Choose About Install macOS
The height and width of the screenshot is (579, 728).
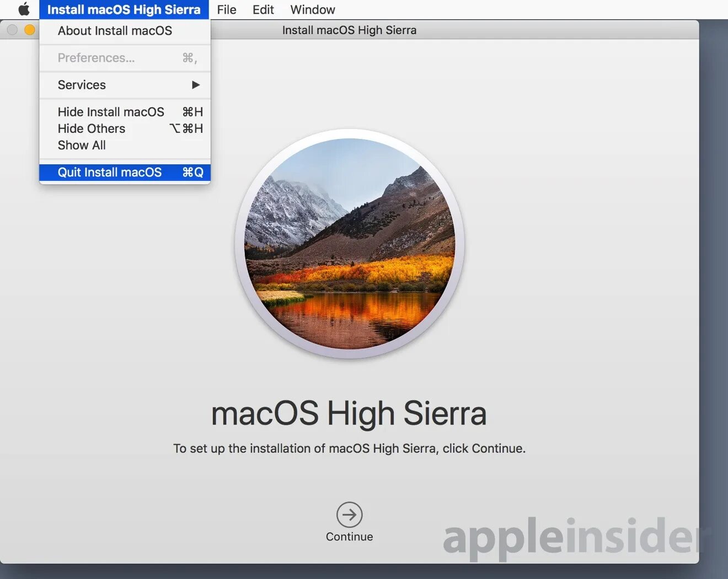(125, 31)
